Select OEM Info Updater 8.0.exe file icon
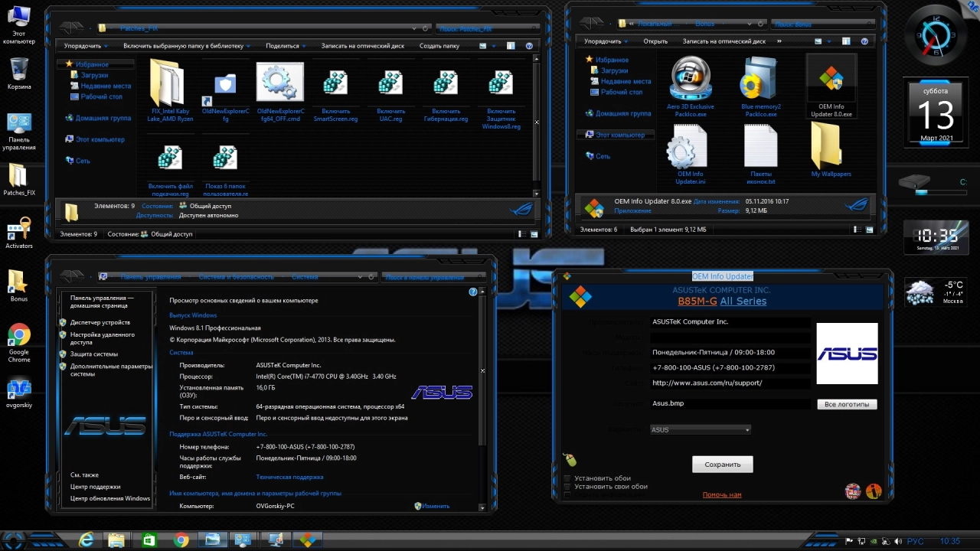Image resolution: width=980 pixels, height=551 pixels. point(831,80)
